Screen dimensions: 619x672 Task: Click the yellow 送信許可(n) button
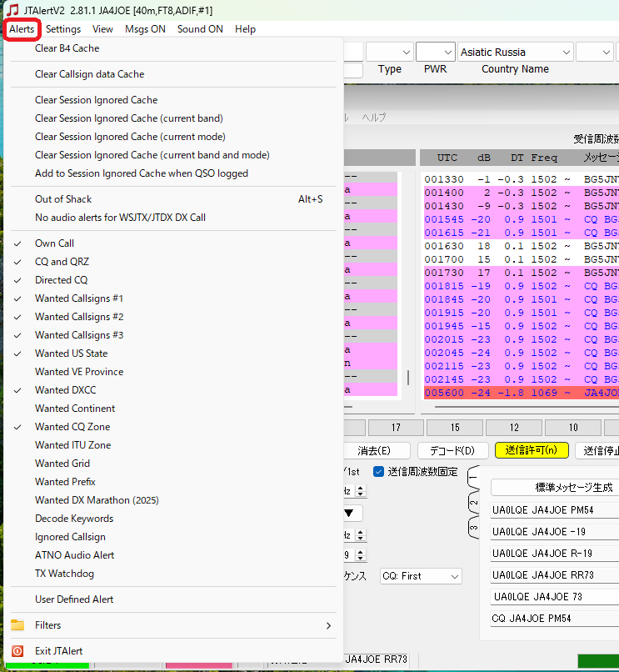click(532, 450)
